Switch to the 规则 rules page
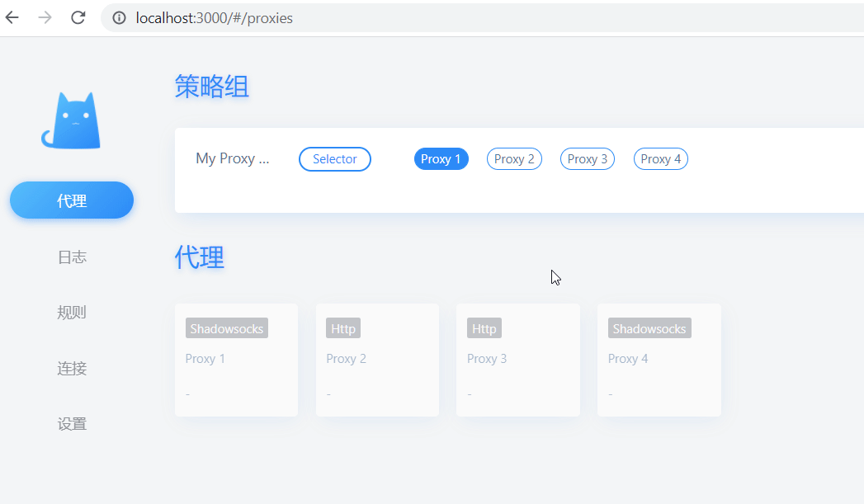This screenshot has height=504, width=864. coord(71,312)
